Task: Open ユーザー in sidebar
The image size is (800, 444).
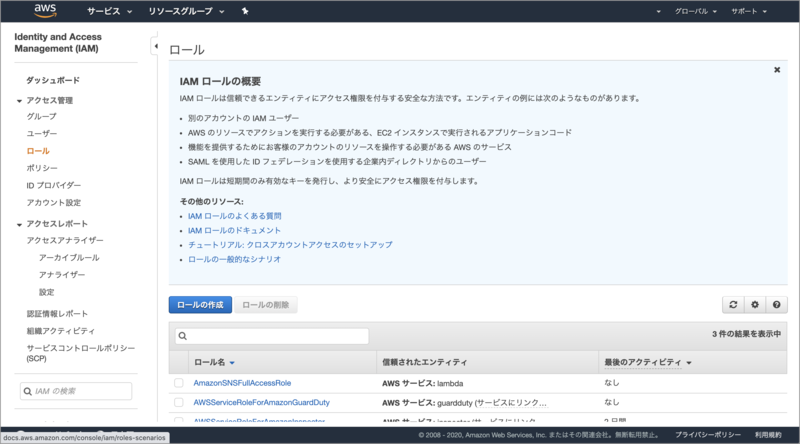Action: click(x=41, y=133)
